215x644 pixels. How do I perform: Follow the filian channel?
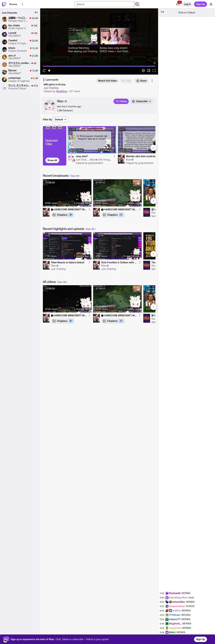(x=121, y=101)
